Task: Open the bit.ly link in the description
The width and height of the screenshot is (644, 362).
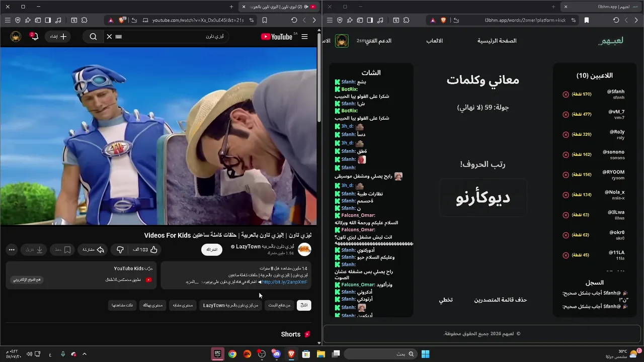Action: coord(284,282)
